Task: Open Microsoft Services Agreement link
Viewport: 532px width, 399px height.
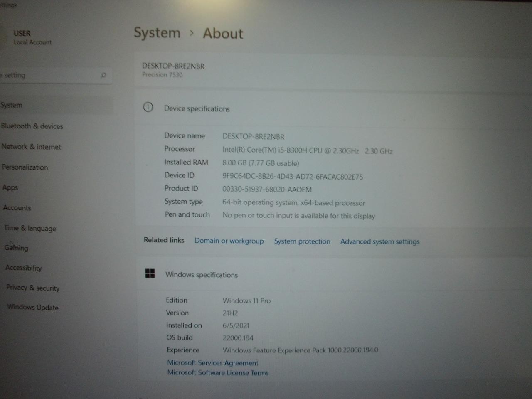Action: coord(213,363)
